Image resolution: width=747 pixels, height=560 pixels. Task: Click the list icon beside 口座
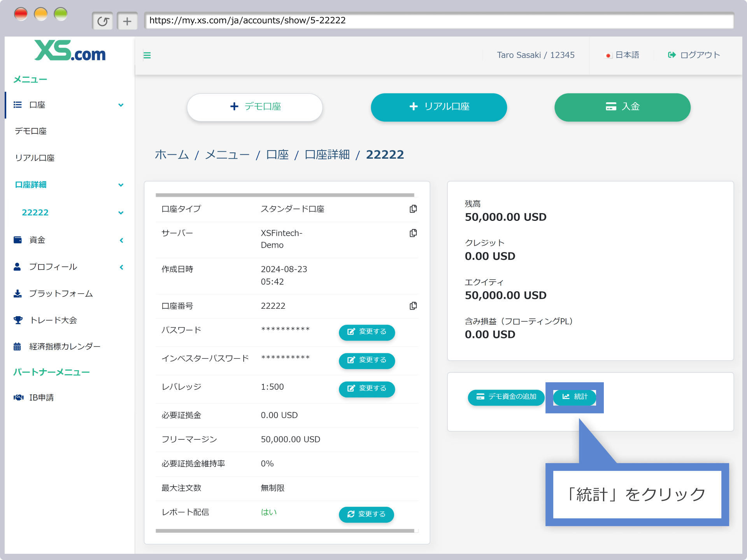(x=18, y=105)
